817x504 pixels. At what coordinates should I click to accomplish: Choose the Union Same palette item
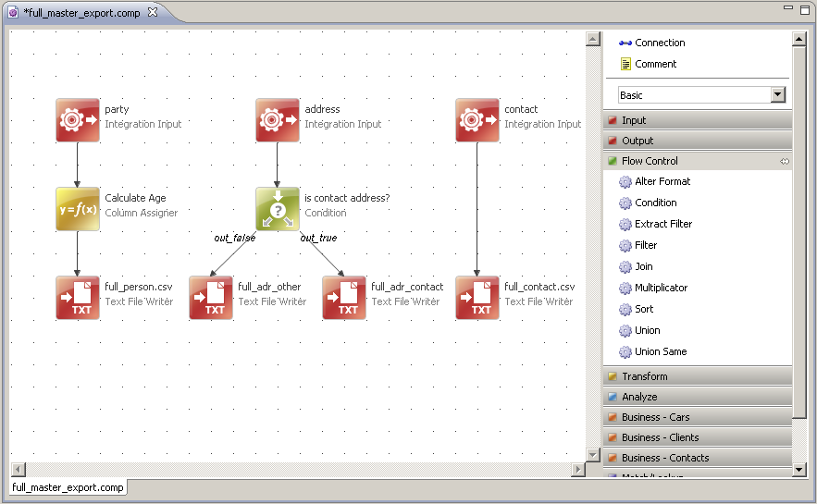tap(660, 351)
